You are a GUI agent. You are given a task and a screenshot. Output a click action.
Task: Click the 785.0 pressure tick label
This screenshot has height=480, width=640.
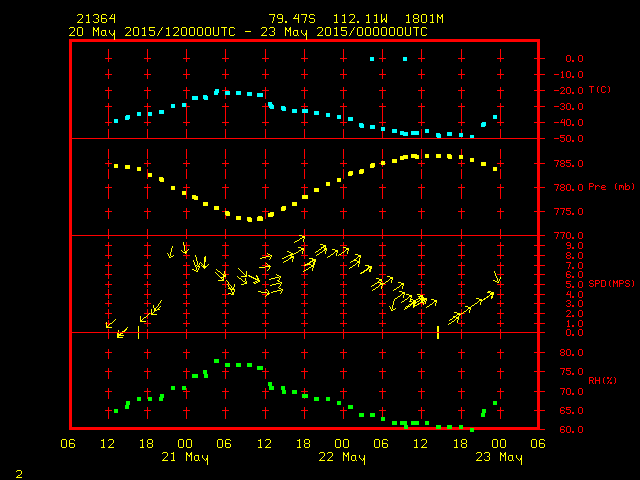569,164
